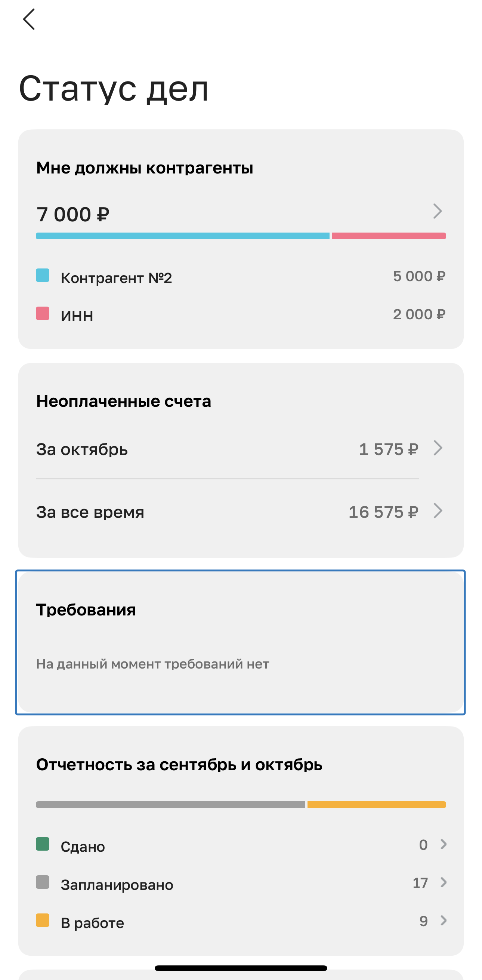
Task: Click the pink ИНН color square
Action: [x=43, y=313]
